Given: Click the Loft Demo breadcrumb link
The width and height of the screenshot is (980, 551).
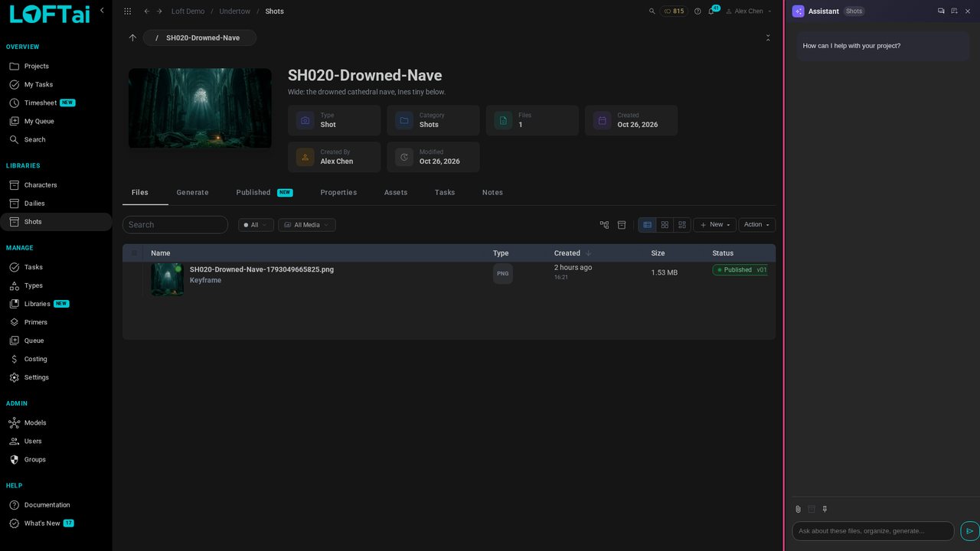Looking at the screenshot, I should click(x=188, y=11).
